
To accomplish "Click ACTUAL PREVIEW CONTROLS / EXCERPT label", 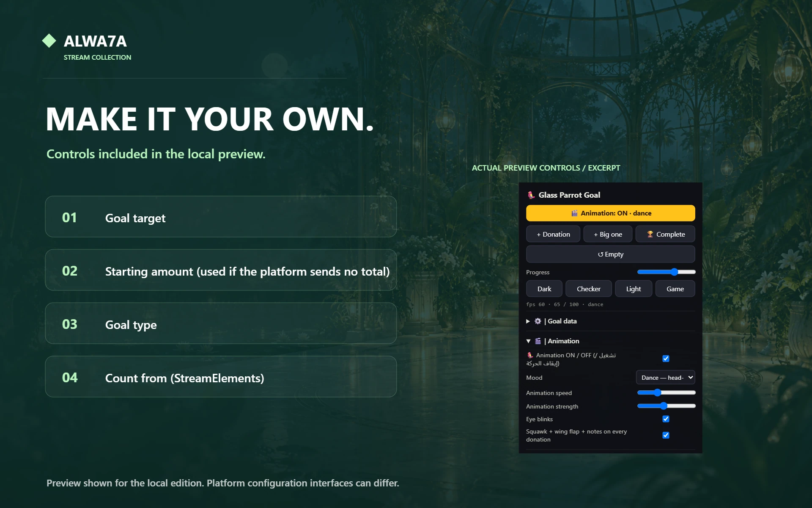I will pyautogui.click(x=546, y=168).
